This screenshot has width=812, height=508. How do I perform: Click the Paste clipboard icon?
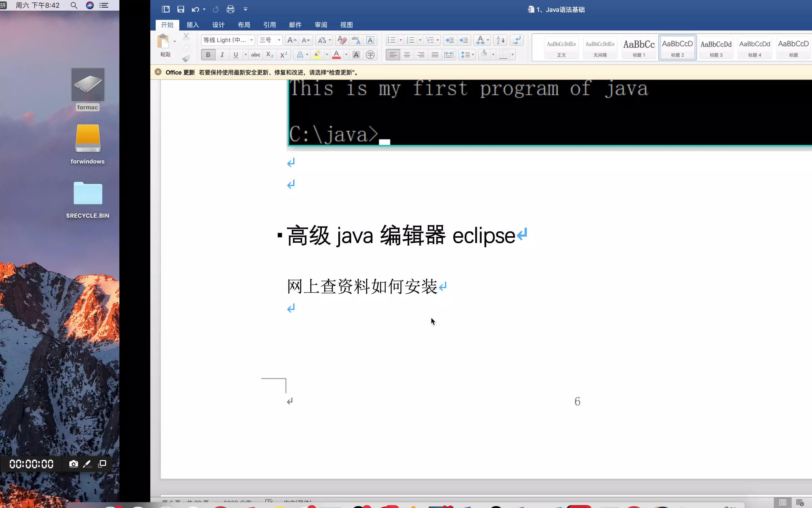point(164,41)
